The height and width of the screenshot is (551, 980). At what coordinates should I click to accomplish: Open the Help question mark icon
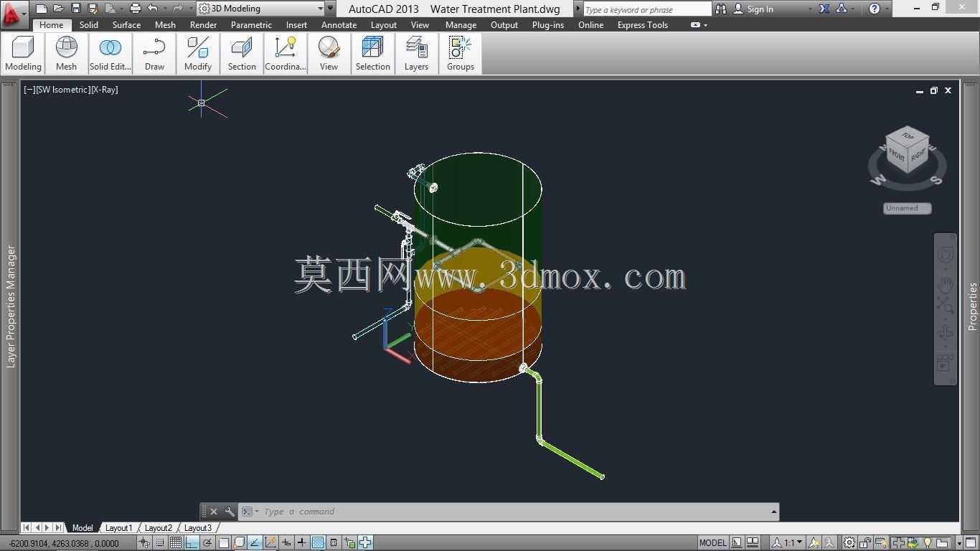pyautogui.click(x=874, y=9)
